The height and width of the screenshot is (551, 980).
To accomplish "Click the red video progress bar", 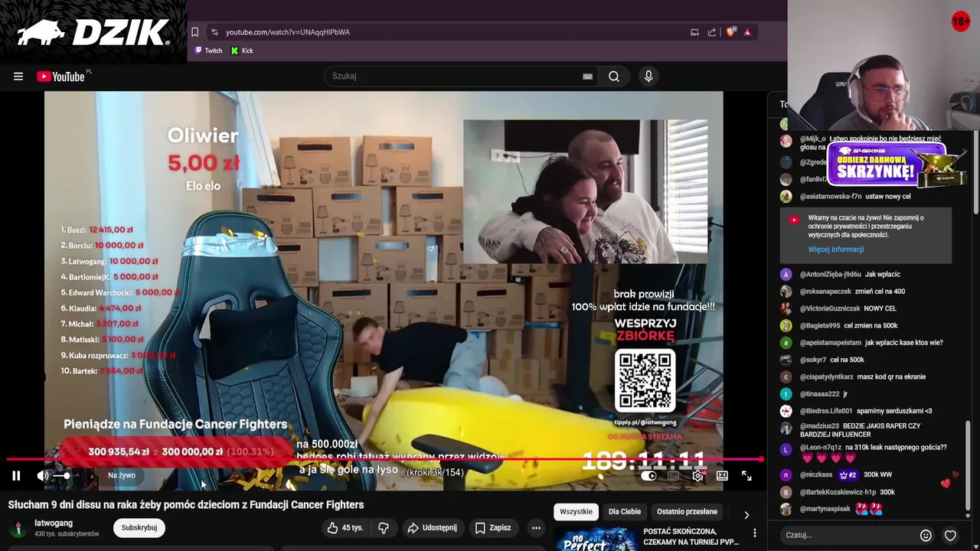I will click(x=385, y=460).
